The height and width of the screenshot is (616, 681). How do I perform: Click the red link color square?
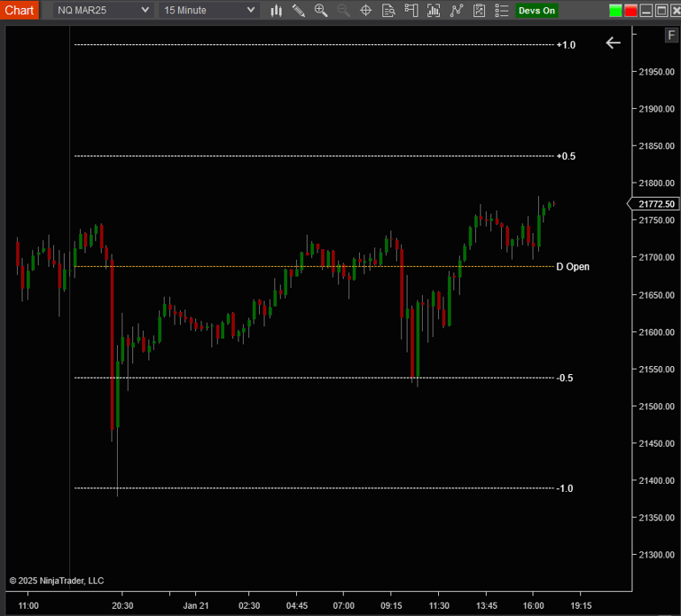(x=630, y=11)
